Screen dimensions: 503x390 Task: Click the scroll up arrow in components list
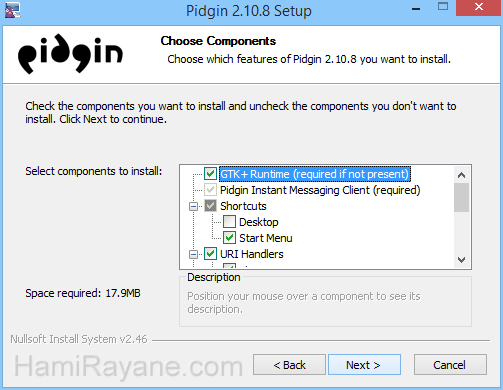[x=461, y=175]
